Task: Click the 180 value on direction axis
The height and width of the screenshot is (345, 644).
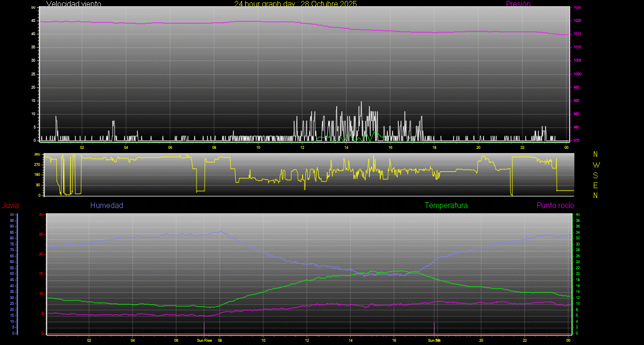Action: 37,175
